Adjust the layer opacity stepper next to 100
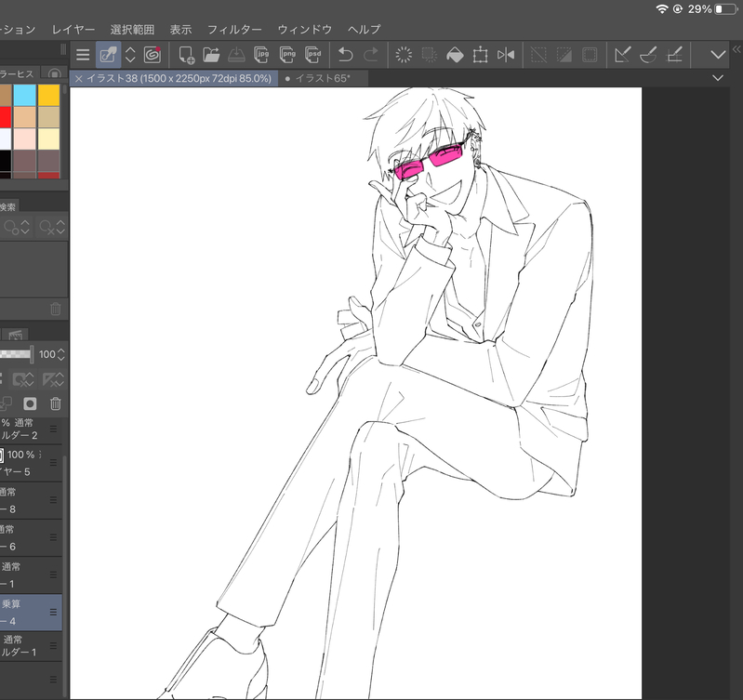This screenshot has height=700, width=743. tap(61, 354)
